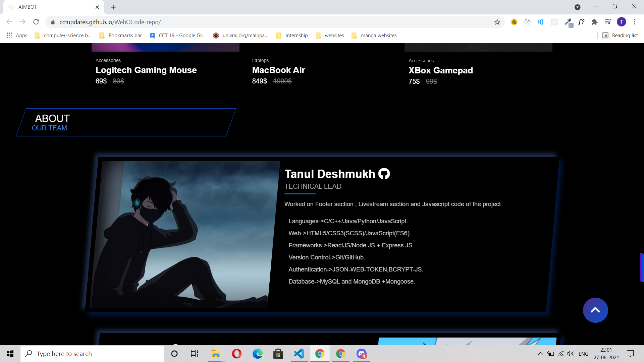Open the websites bookmarks folder
Screen dimensions: 644x362
tap(330, 36)
